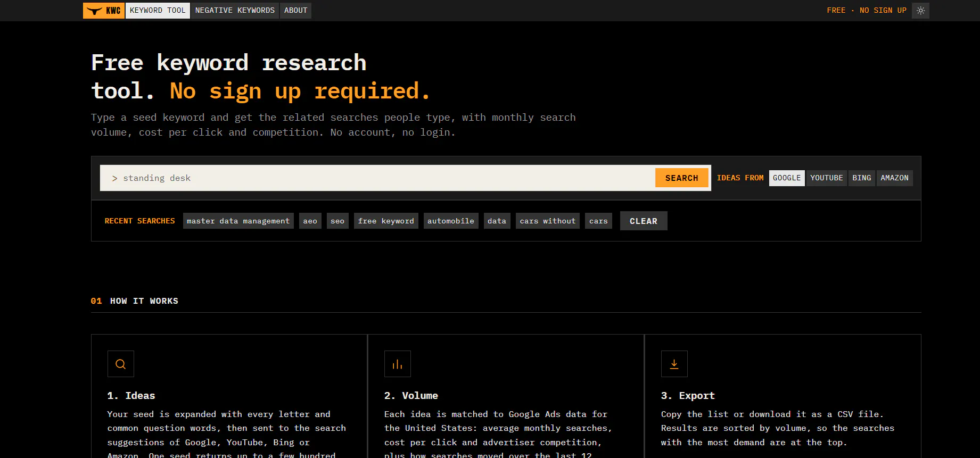The height and width of the screenshot is (458, 980).
Task: Click the 'No sign up required.' headline text
Action: pos(300,91)
